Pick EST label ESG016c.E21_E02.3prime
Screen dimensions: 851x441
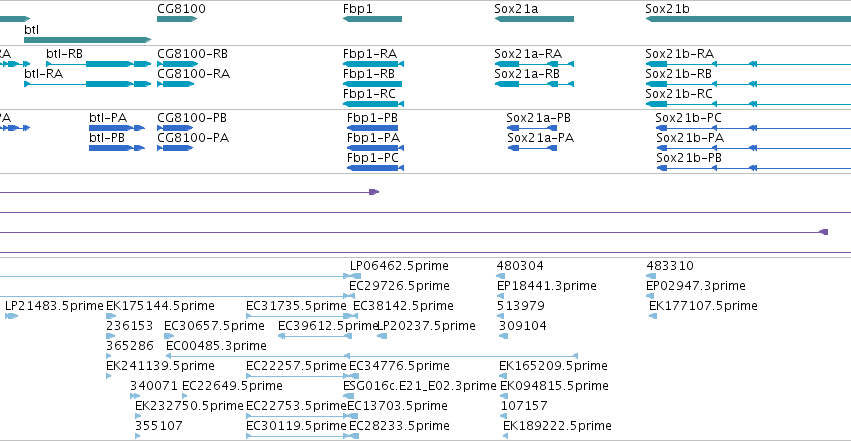(x=420, y=386)
